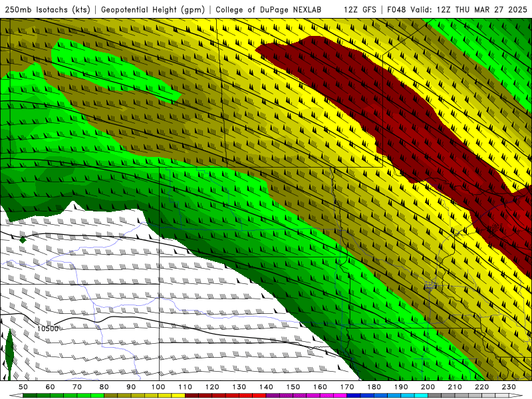Click the '150' value on the color scale

tap(293, 387)
